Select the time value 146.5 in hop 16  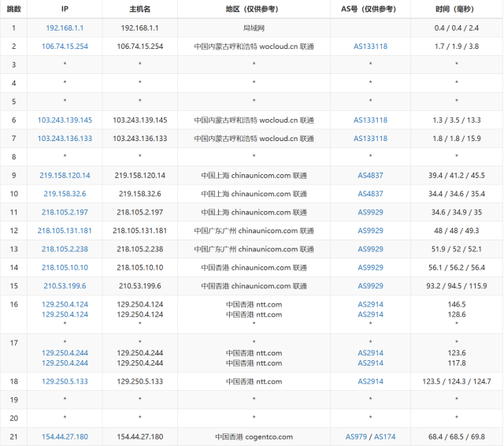(x=457, y=304)
